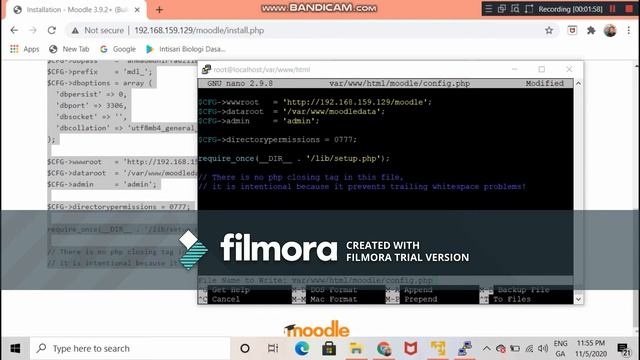Click the dataroot line in nano
Viewport: 640px width, 360px height.
coord(291,111)
